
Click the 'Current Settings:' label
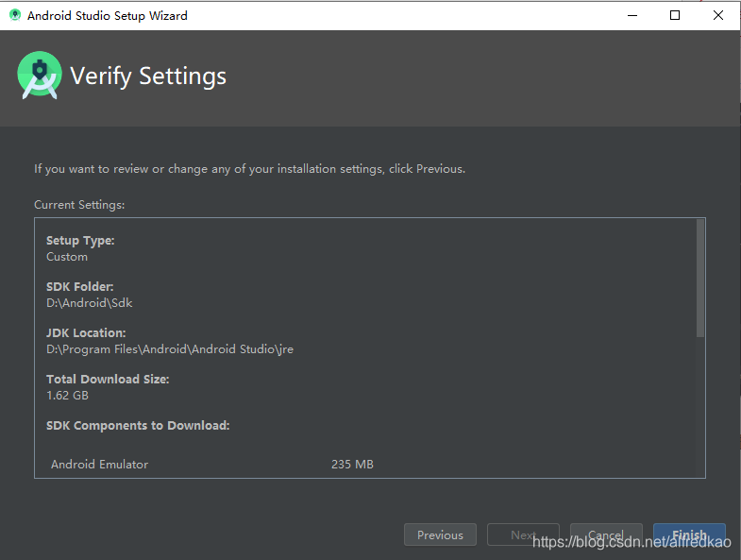click(79, 205)
